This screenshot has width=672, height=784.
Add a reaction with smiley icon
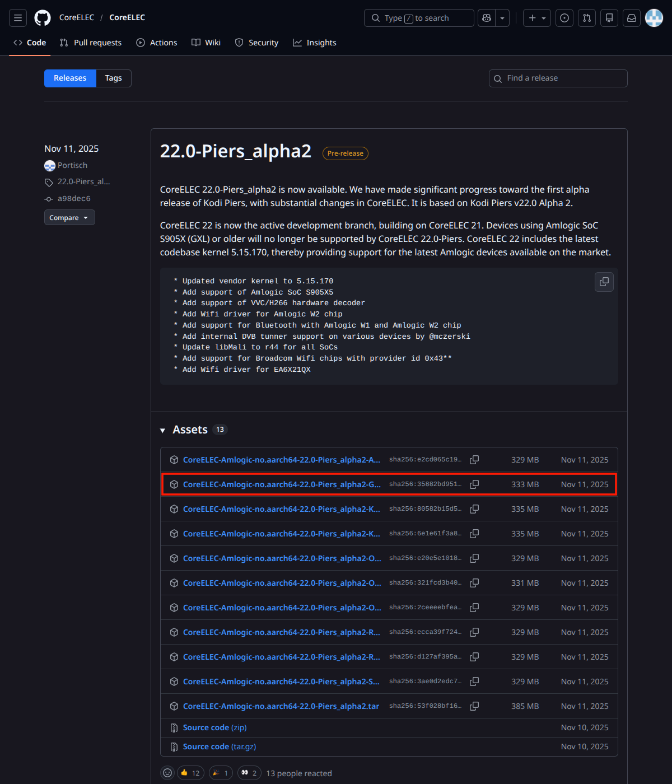pyautogui.click(x=167, y=773)
